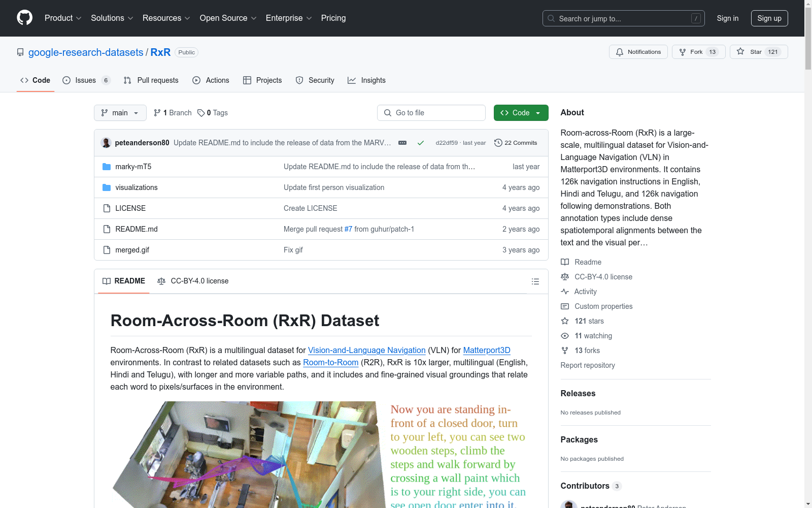Open Vision-and-Language Navigation link
The height and width of the screenshot is (508, 812).
coord(367,350)
